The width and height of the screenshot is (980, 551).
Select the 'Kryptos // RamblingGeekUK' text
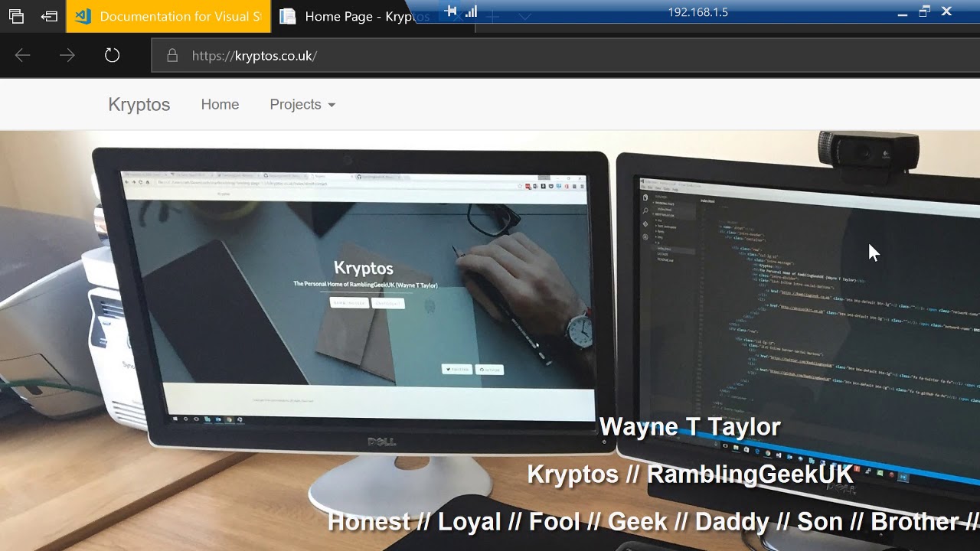(691, 474)
